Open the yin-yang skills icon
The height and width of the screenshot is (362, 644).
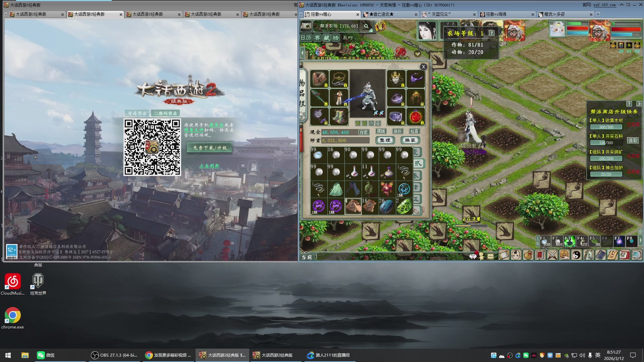tap(576, 255)
